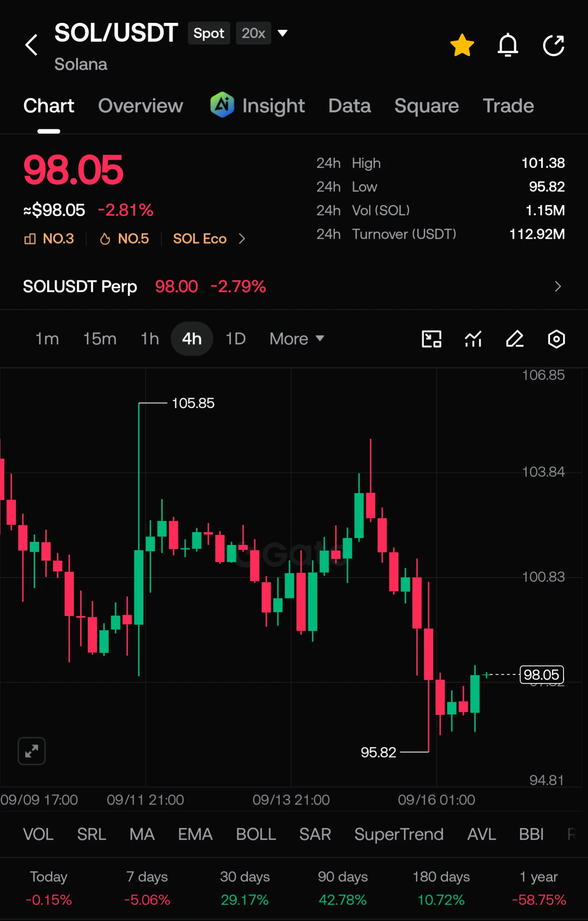Open the chart indicators icon
The image size is (588, 921).
(473, 339)
